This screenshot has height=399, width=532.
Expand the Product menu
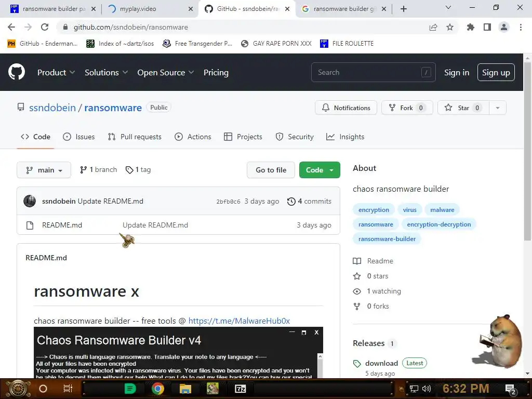pyautogui.click(x=56, y=73)
